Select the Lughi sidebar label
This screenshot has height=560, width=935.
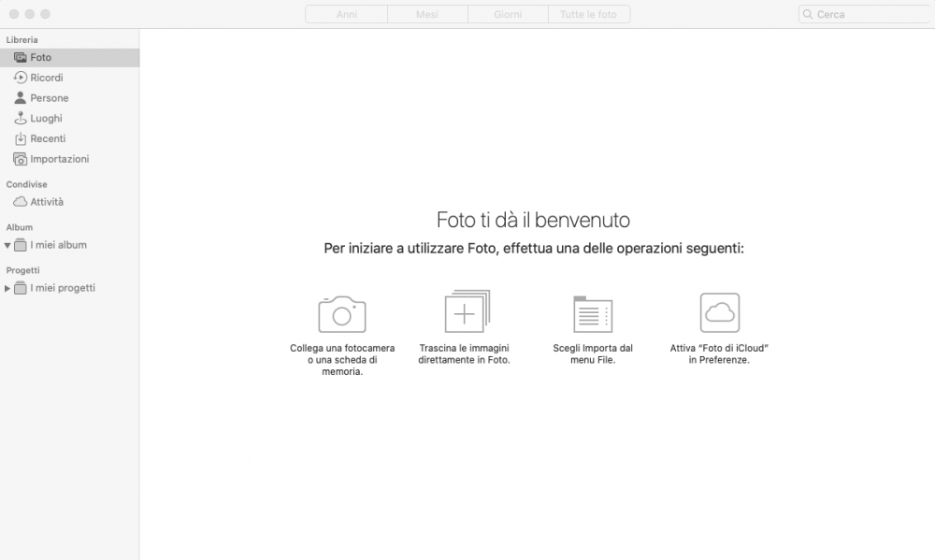point(47,118)
